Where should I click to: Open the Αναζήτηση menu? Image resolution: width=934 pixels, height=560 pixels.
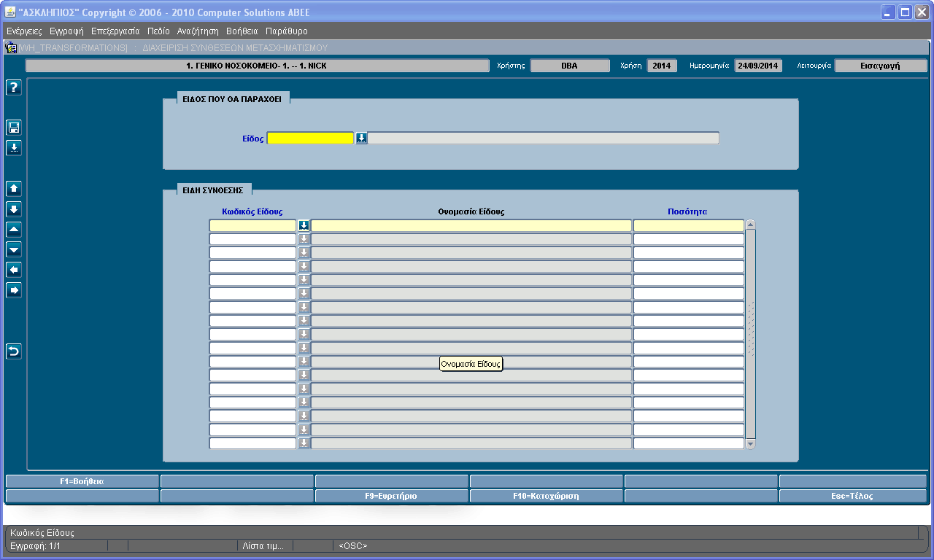[x=198, y=31]
